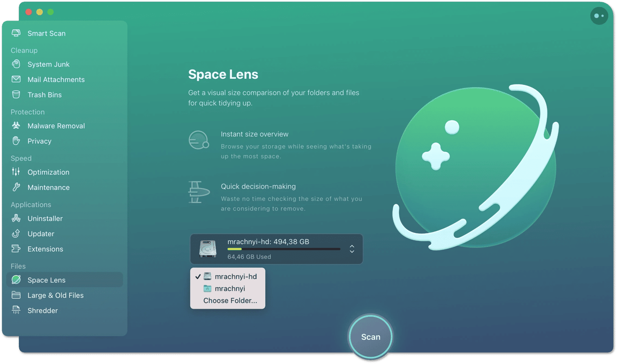Image resolution: width=617 pixels, height=364 pixels.
Task: Click the hard drive icon in disk selector
Action: tap(207, 249)
